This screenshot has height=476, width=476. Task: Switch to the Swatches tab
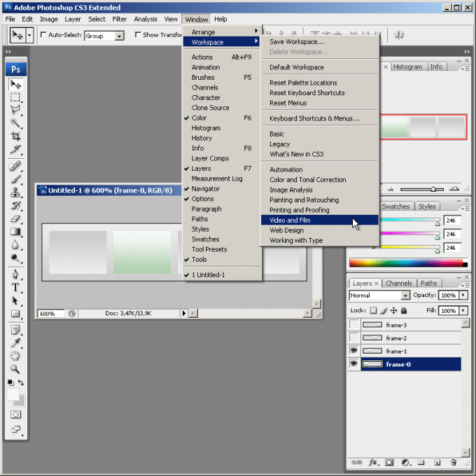coord(395,206)
